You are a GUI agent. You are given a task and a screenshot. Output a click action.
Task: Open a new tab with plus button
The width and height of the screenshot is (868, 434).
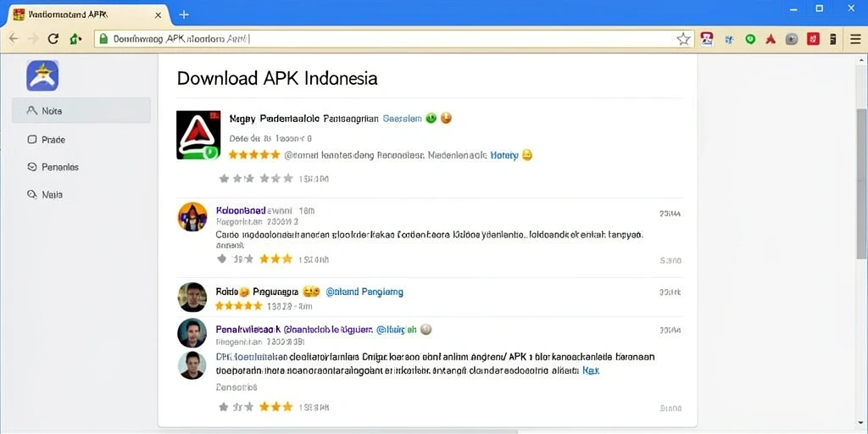coord(184,15)
